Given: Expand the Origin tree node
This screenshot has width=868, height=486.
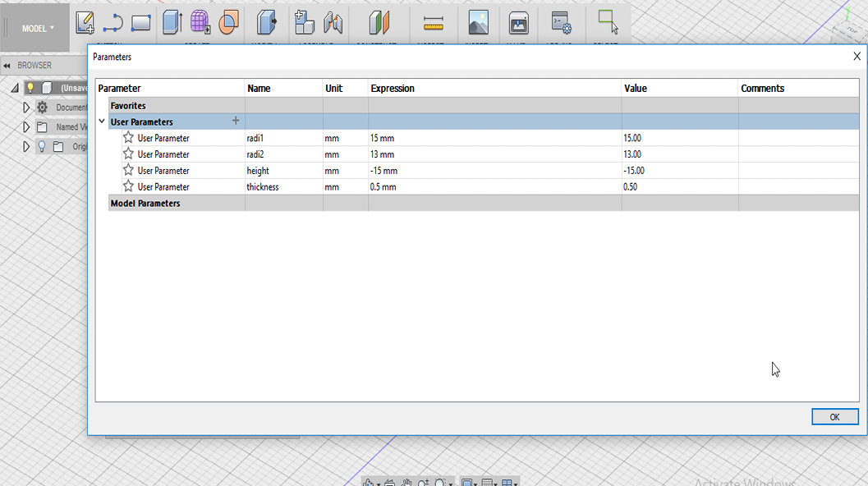Looking at the screenshot, I should (26, 147).
